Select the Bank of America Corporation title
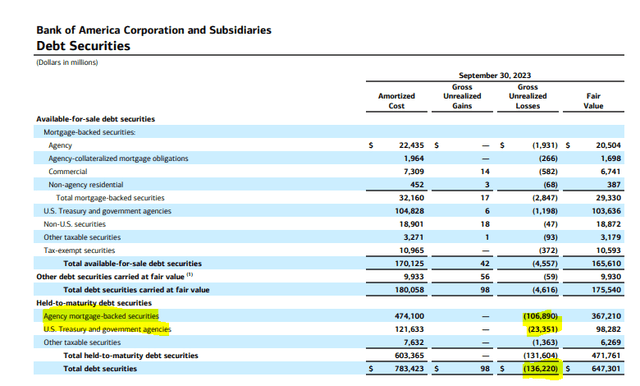Viewport: 640px width, 386px height. (x=154, y=30)
